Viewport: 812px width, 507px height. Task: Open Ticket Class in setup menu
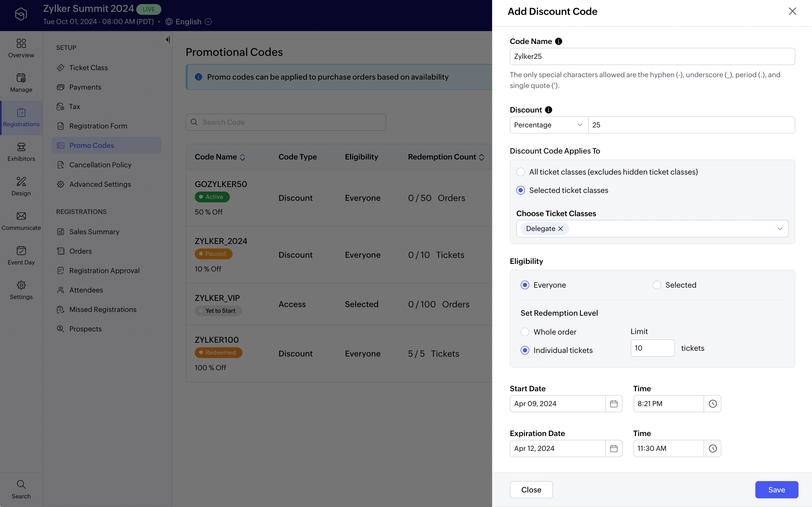(88, 68)
